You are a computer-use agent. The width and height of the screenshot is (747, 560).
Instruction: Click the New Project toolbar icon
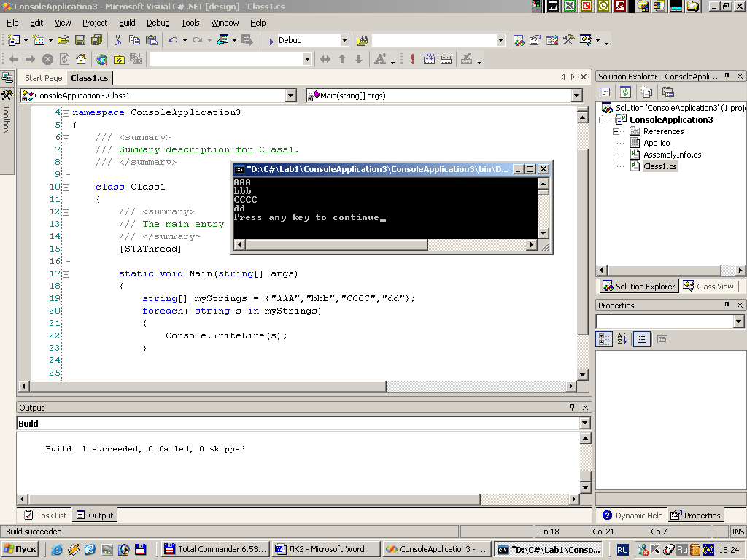point(15,41)
